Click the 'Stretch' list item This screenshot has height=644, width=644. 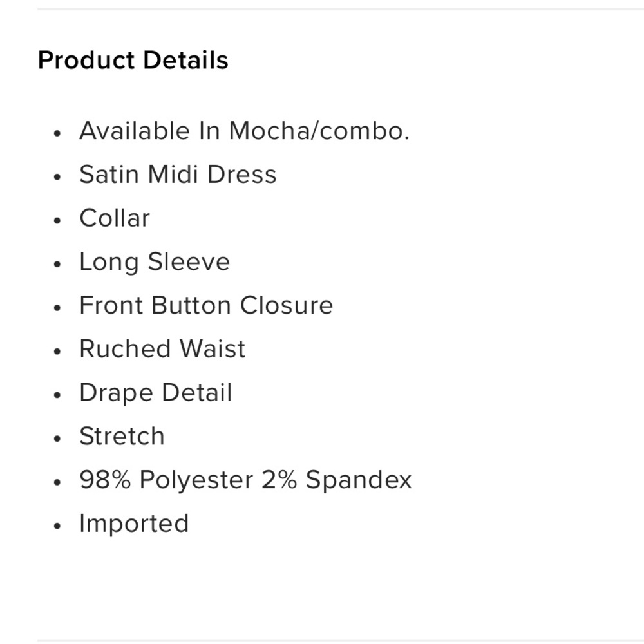pos(122,436)
